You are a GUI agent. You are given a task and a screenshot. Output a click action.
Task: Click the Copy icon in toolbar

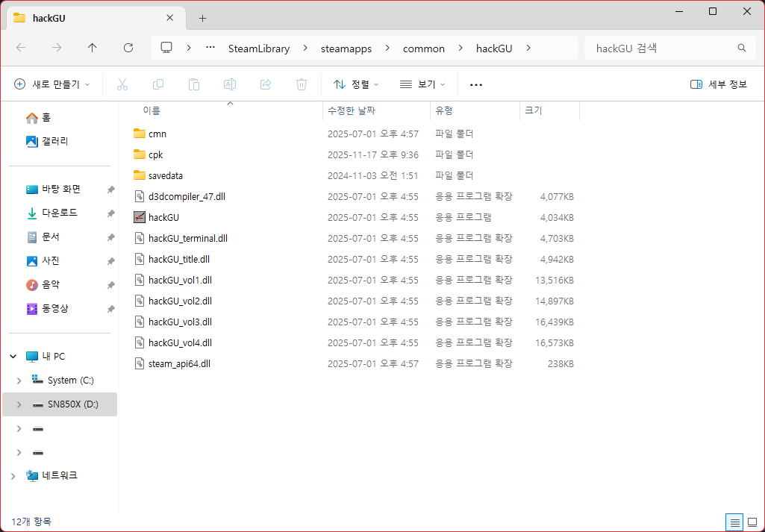(x=158, y=84)
